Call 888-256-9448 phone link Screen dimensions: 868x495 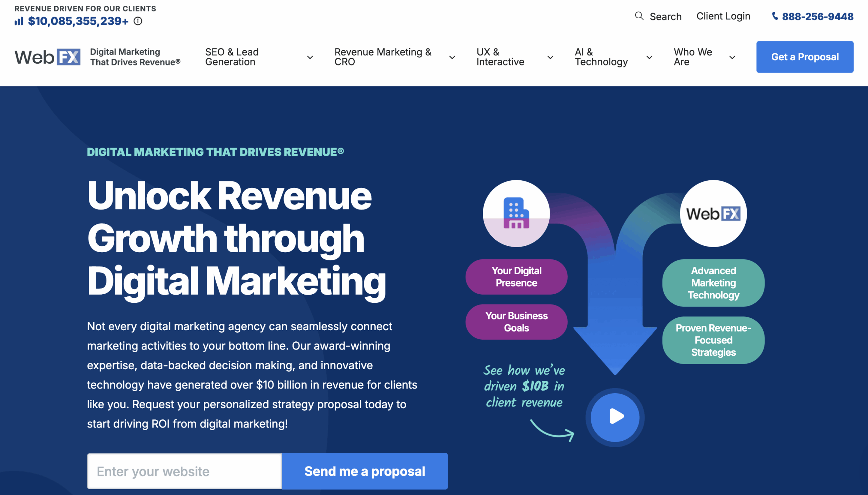click(818, 16)
